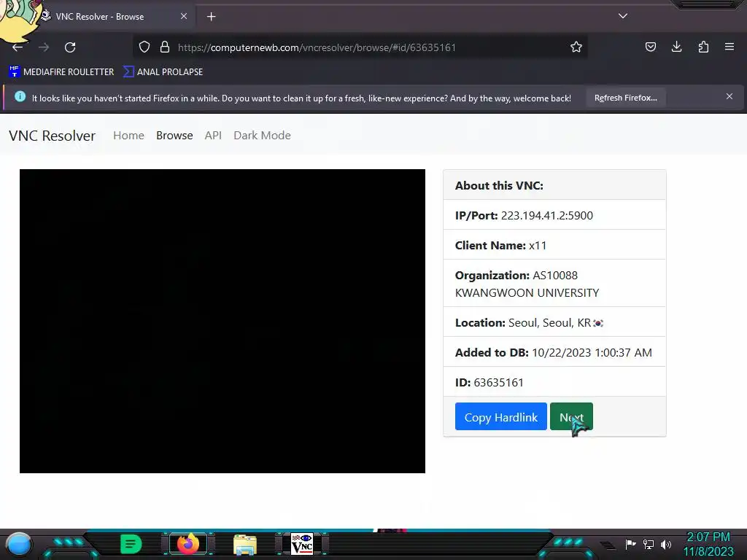This screenshot has height=560, width=747.
Task: Open File Explorer from the taskbar
Action: click(245, 545)
